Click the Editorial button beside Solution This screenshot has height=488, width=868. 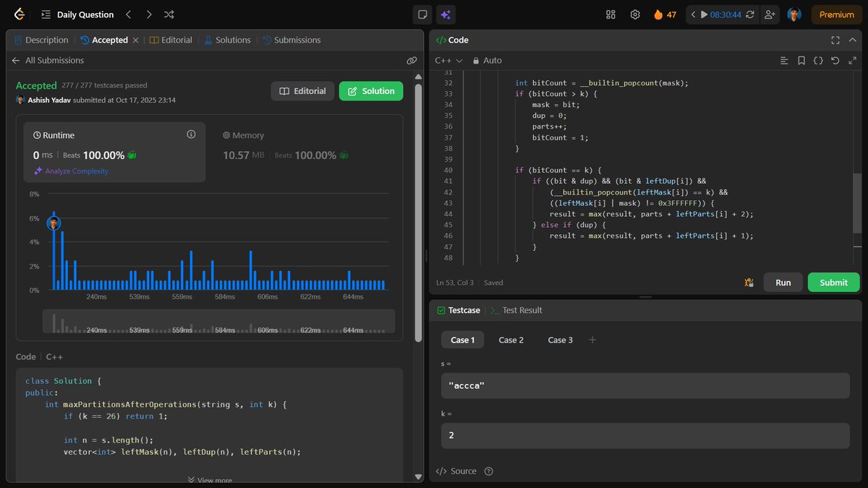(302, 91)
